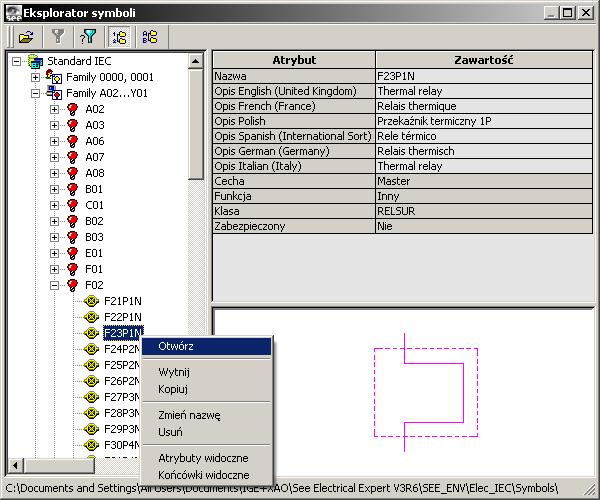Select symbol icon beside F26P2N
600x500 pixels.
point(91,381)
